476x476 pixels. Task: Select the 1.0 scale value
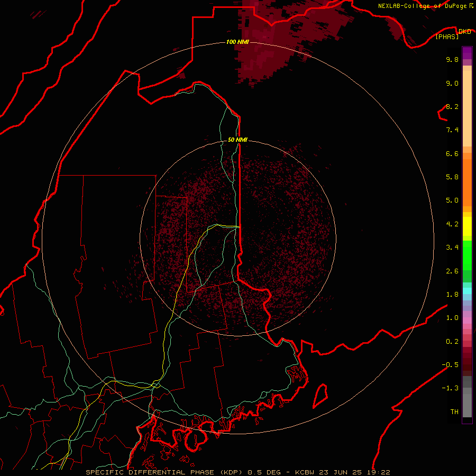(452, 318)
